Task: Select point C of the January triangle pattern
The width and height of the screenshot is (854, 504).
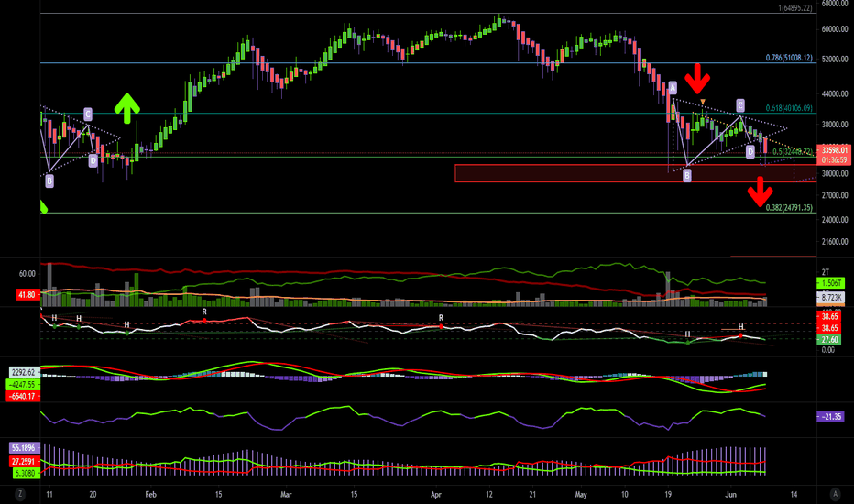Action: pyautogui.click(x=88, y=115)
